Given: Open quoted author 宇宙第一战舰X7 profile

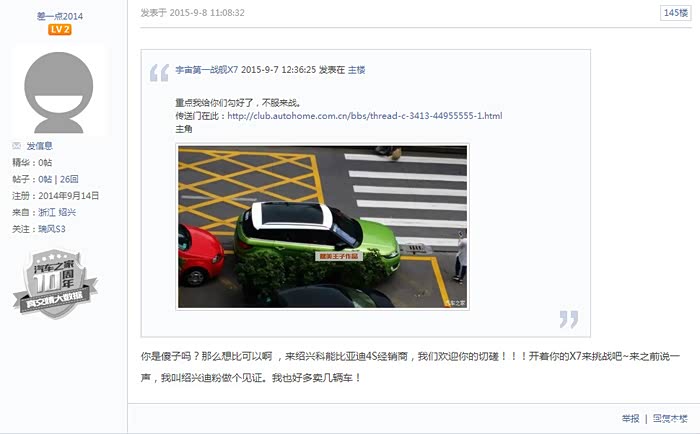Looking at the screenshot, I should coord(207,70).
